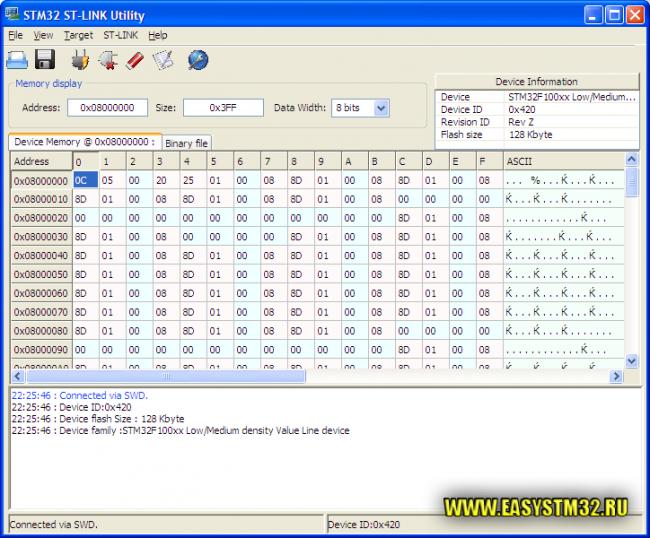Screen dimensions: 650x538
Task: Select row address 0x08000040
Action: 41,256
